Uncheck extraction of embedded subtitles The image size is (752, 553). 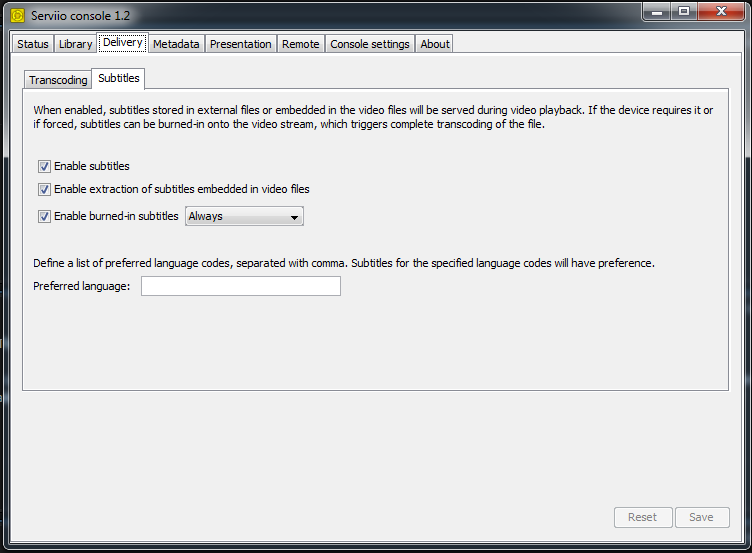(44, 189)
